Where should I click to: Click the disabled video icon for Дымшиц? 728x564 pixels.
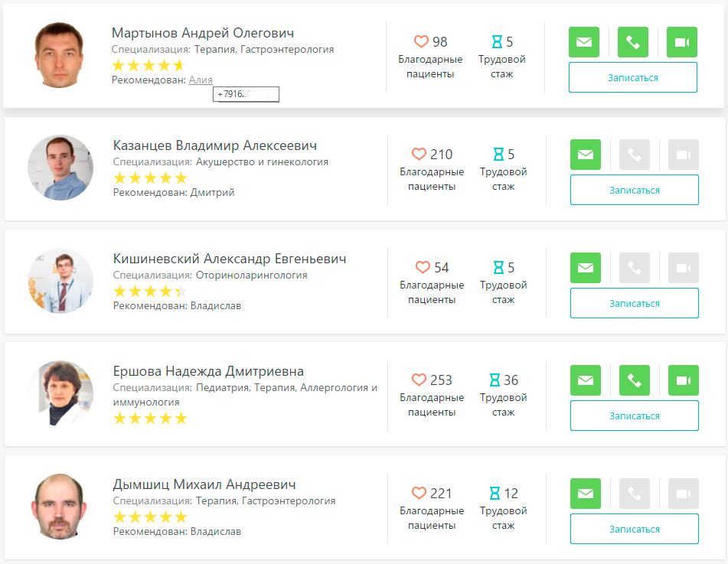684,494
